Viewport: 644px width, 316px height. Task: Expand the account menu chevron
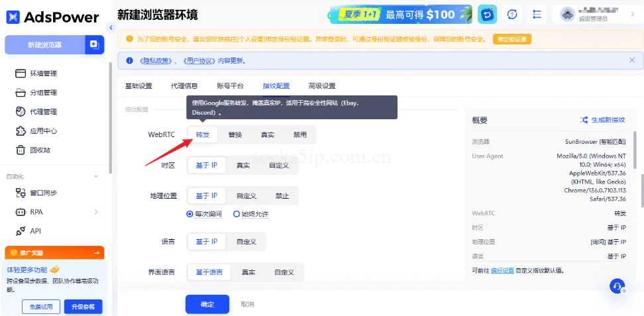tap(633, 15)
